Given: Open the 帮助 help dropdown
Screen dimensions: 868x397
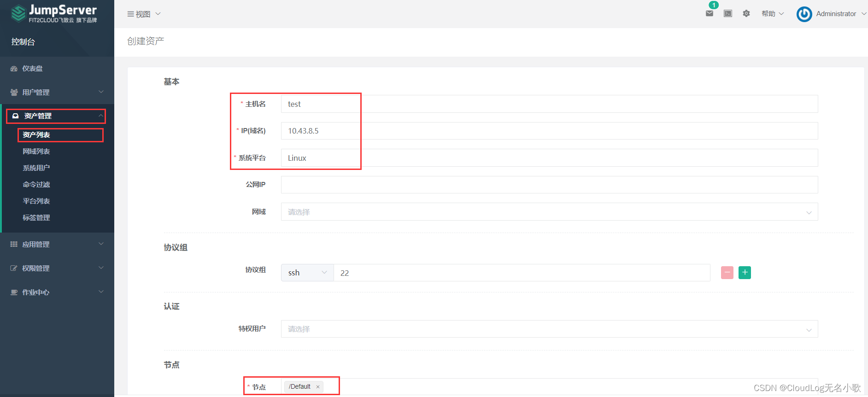Looking at the screenshot, I should click(773, 14).
